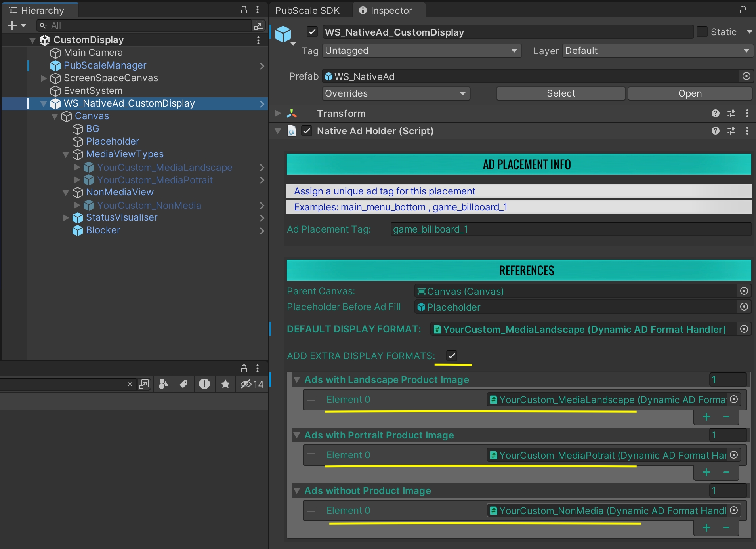This screenshot has height=549, width=756.
Task: Switch to the PubScale SDK tab
Action: [307, 10]
